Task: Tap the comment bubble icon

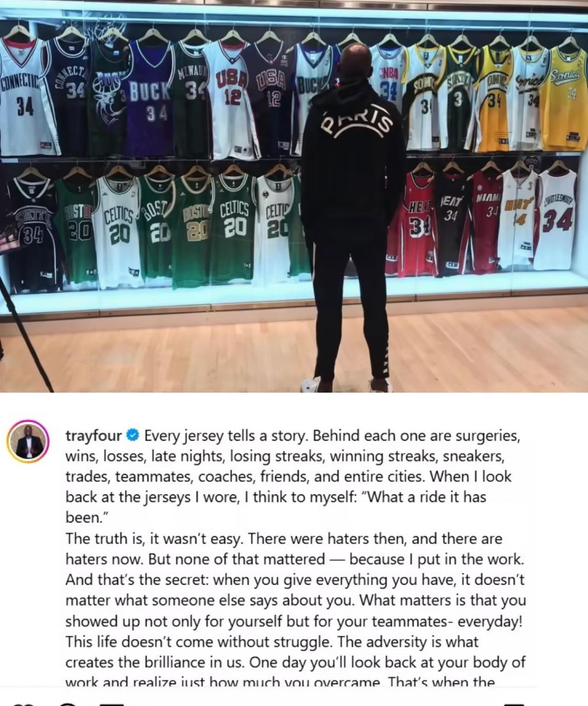Action: [68, 703]
